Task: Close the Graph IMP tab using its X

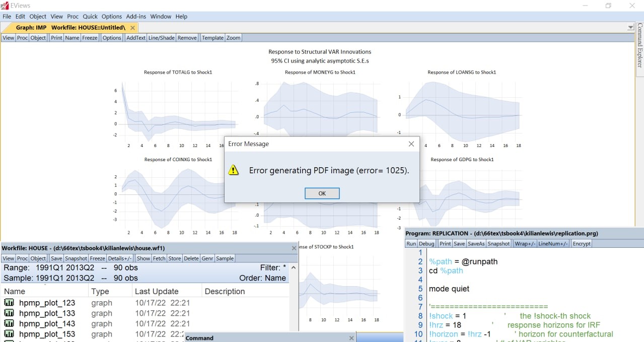Action: [x=132, y=28]
